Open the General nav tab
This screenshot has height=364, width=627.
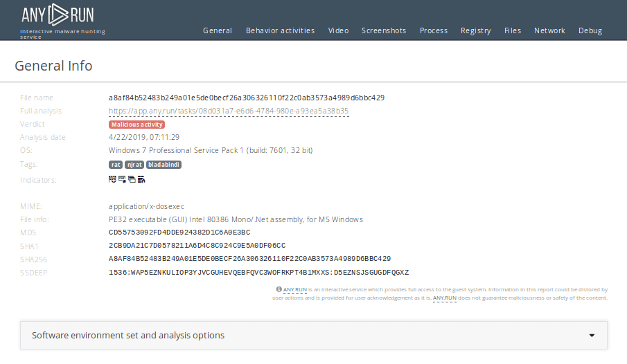218,30
